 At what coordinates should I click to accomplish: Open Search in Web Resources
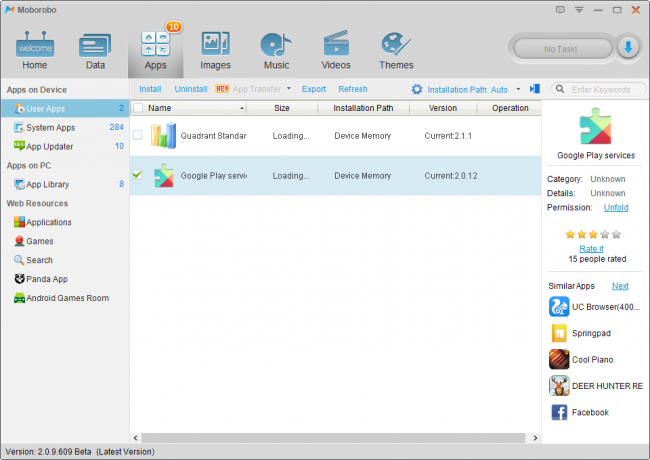[x=33, y=260]
